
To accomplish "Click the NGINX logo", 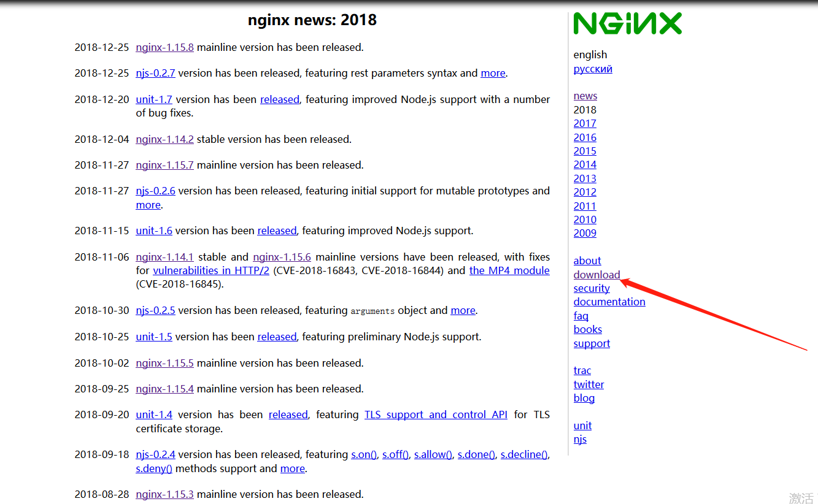I will [627, 23].
